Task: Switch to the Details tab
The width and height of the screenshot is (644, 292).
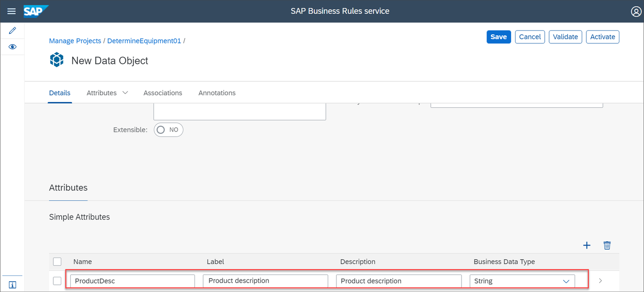Action: [x=60, y=93]
